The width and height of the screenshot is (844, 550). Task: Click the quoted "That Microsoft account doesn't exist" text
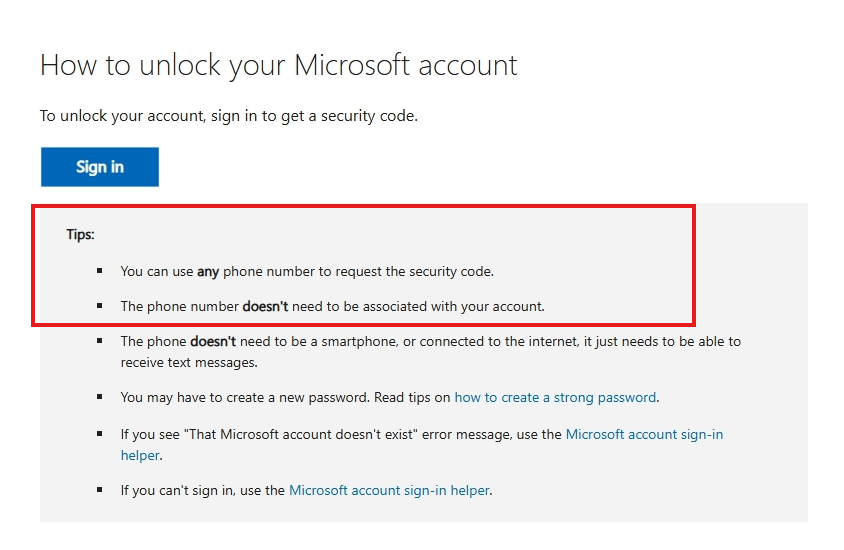[x=300, y=434]
